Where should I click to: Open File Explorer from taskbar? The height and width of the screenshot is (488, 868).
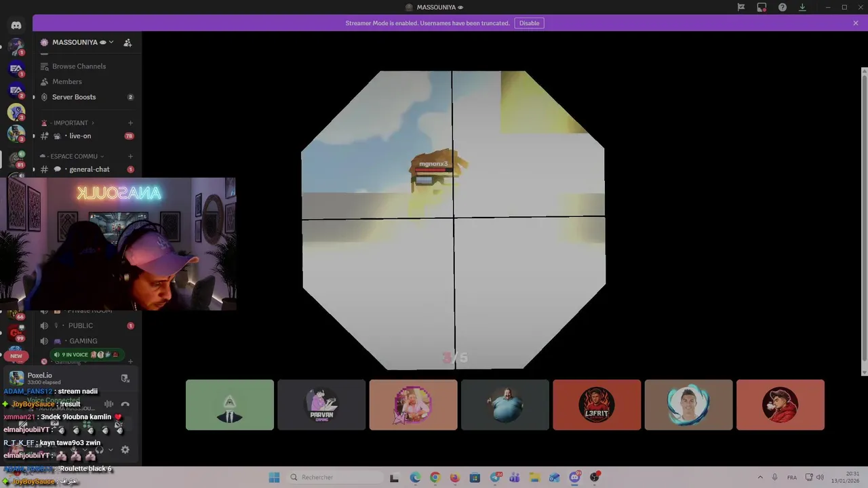[x=534, y=477]
